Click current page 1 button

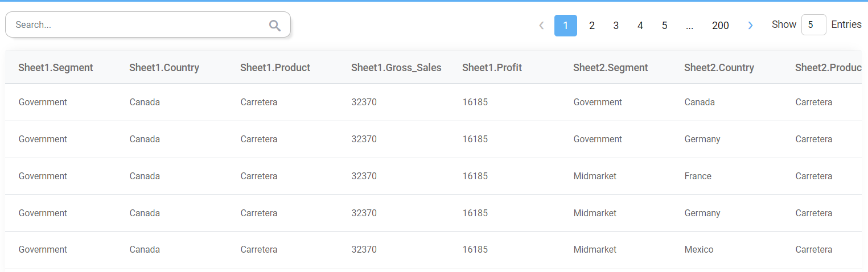pos(565,26)
